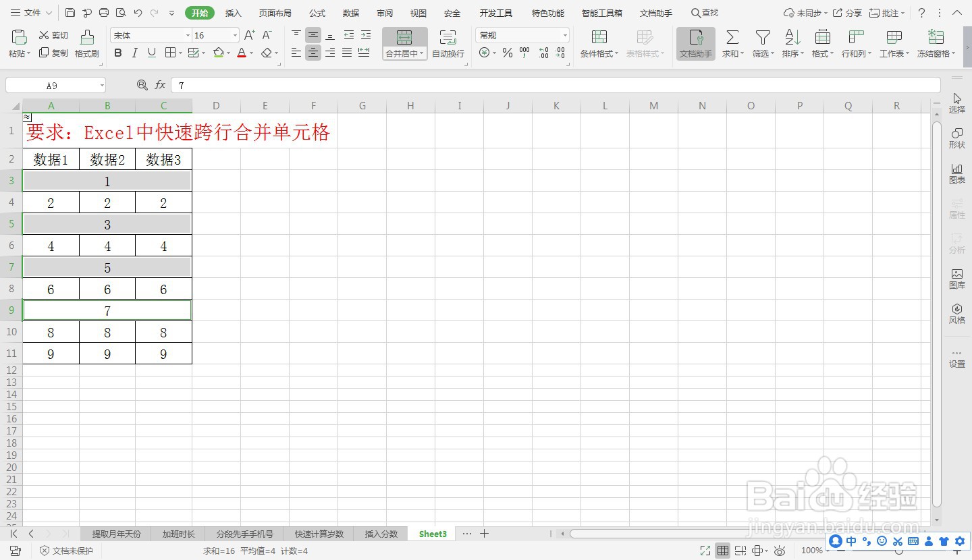Click the Cut scissors button
The image size is (972, 560).
coord(53,35)
